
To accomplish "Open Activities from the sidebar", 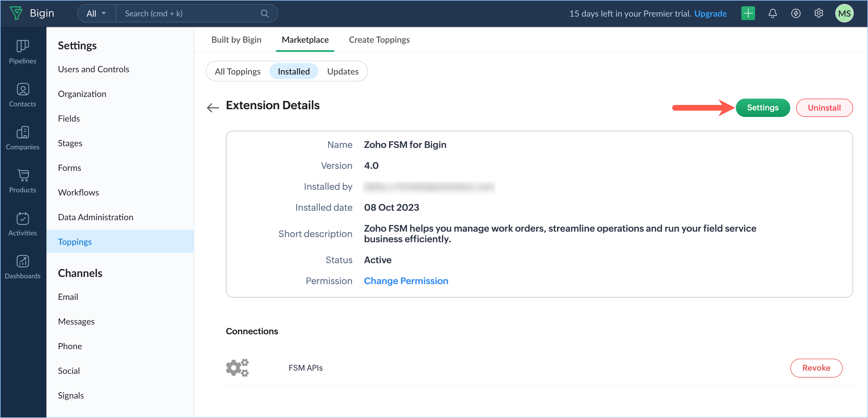I will [23, 224].
